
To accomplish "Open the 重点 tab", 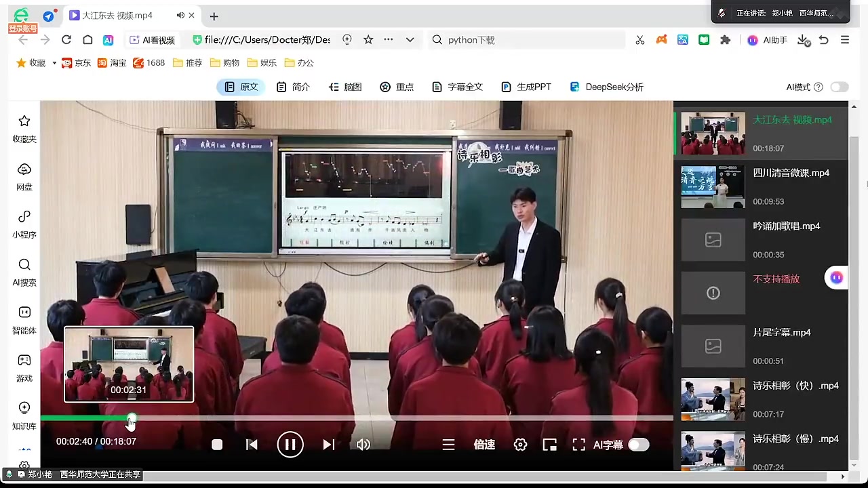I will click(397, 87).
